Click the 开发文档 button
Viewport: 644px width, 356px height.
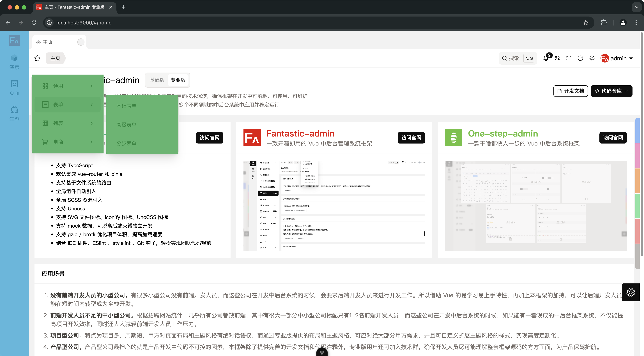pos(571,91)
